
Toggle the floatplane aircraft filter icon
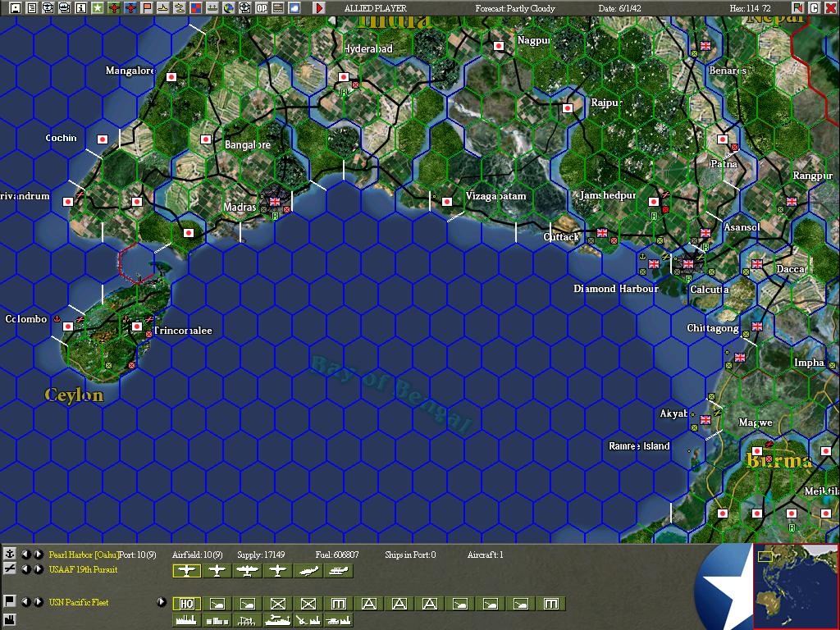pyautogui.click(x=339, y=571)
